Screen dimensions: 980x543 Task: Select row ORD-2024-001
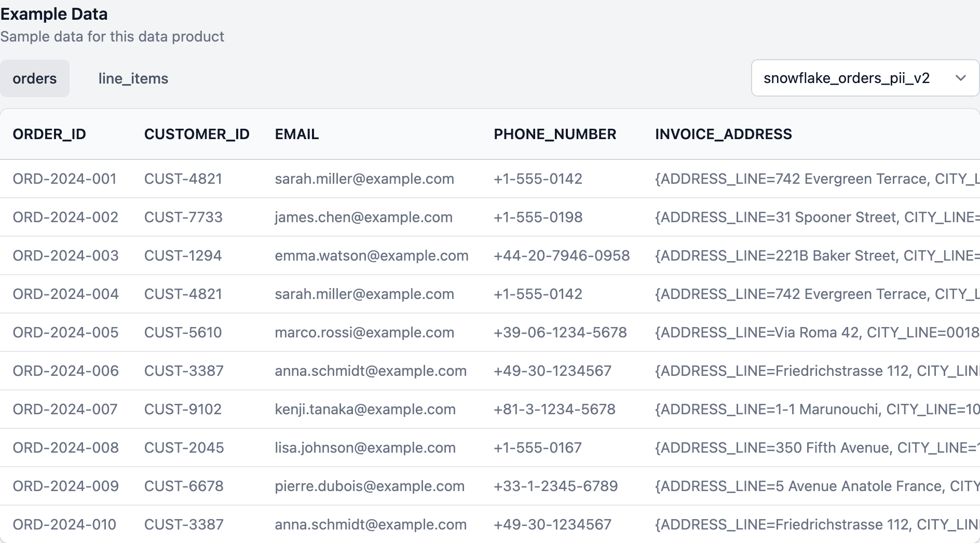64,179
